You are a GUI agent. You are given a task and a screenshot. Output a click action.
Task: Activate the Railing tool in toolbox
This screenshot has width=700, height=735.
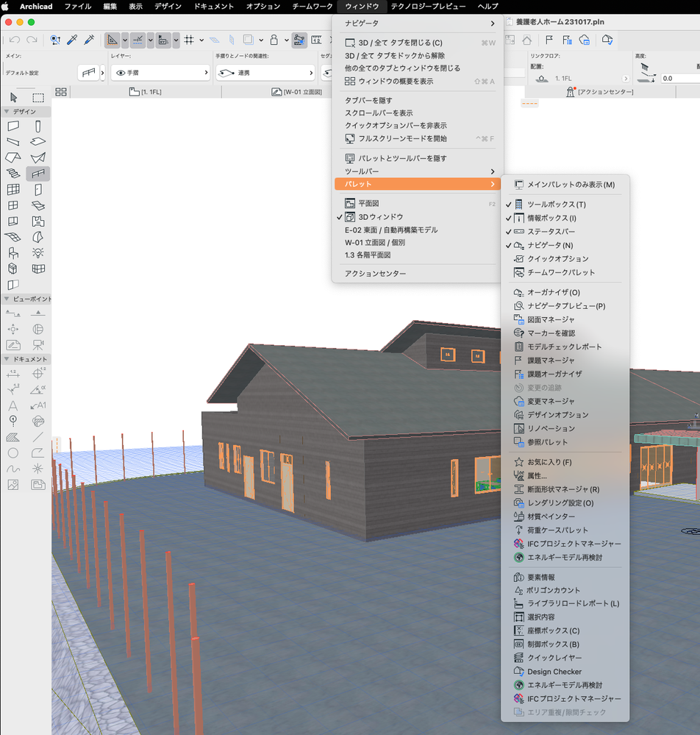click(38, 174)
